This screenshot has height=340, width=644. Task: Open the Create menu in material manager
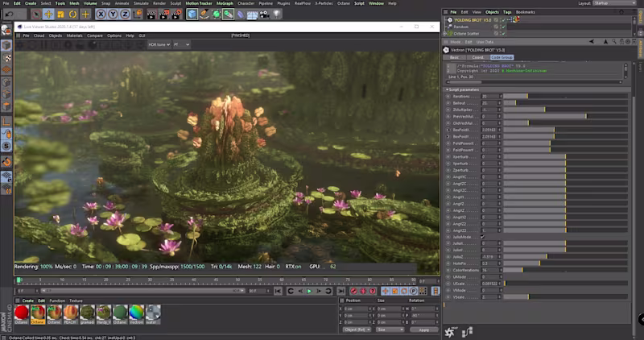27,301
